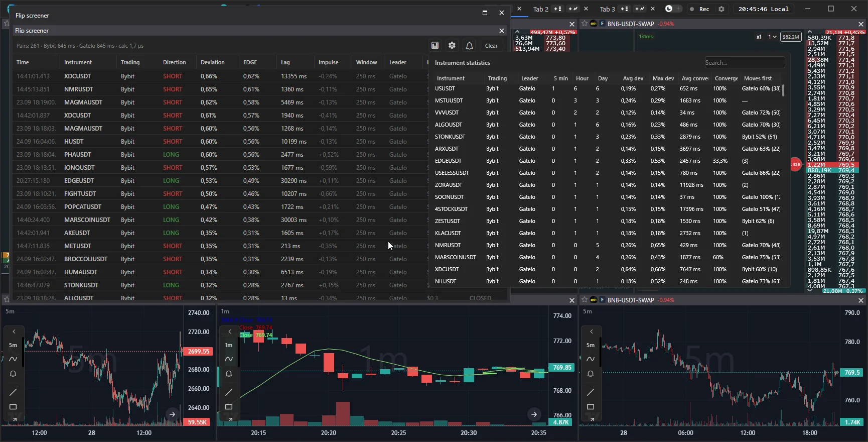Open the settings gear next to Rec
The width and height of the screenshot is (868, 442).
[x=721, y=9]
